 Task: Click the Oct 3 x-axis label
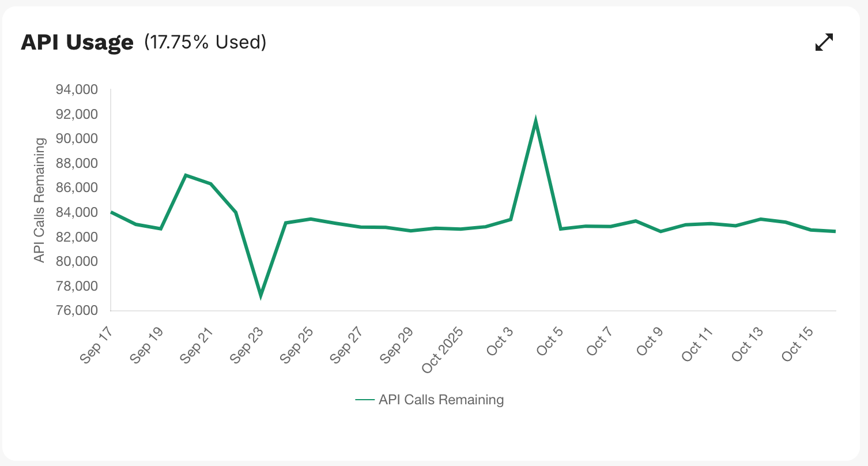coord(499,342)
